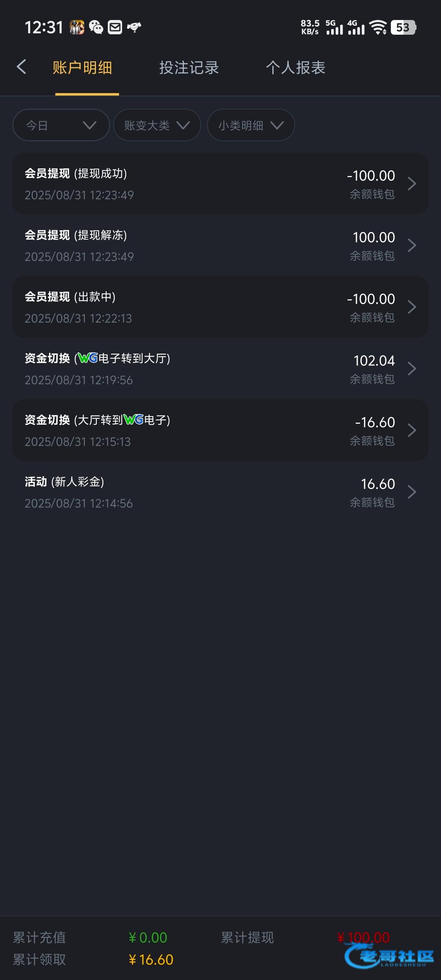The height and width of the screenshot is (980, 441).
Task: Open WG电子转到大厅 102.04 transfer entry
Action: tap(220, 369)
